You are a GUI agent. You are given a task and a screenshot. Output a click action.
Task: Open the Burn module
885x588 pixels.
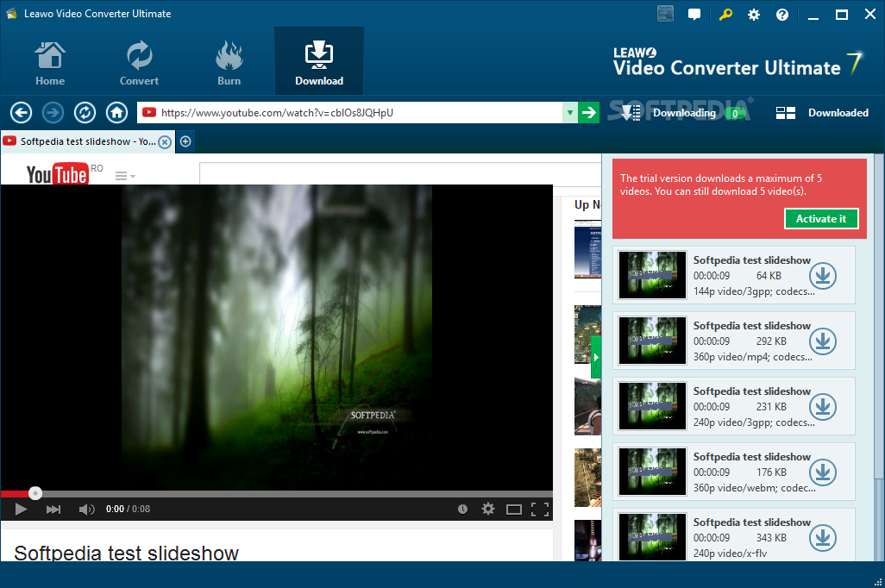(229, 63)
